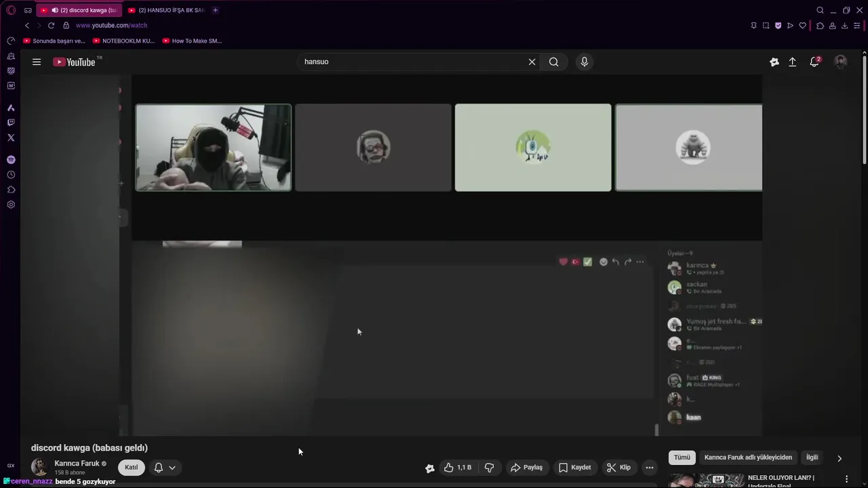Open the YouTube upload arrow icon
The height and width of the screenshot is (488, 868).
click(x=792, y=62)
